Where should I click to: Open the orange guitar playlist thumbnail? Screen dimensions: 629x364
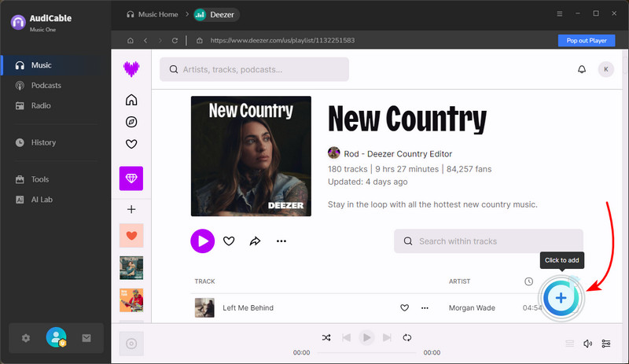(x=131, y=300)
